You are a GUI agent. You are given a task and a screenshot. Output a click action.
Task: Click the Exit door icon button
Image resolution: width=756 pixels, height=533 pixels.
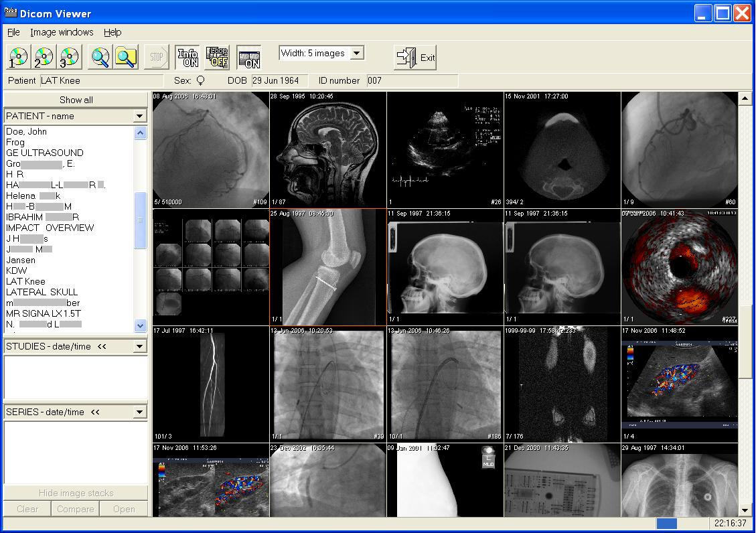pyautogui.click(x=415, y=58)
